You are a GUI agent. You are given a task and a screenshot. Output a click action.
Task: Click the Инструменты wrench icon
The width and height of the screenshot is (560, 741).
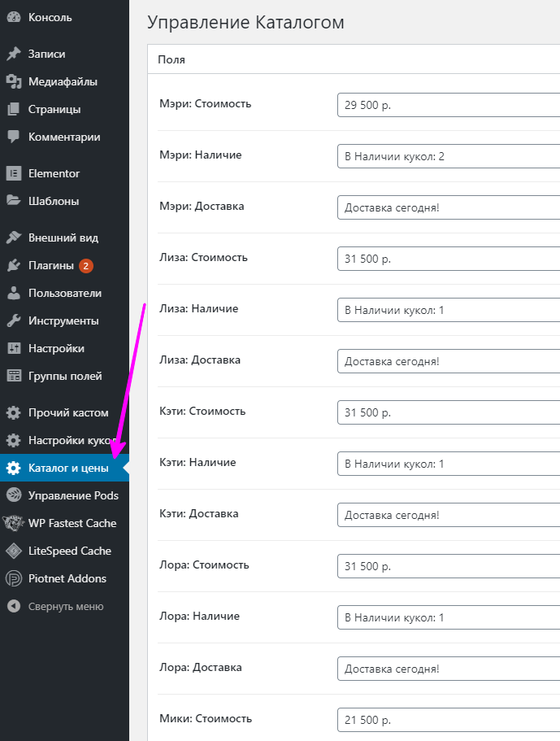[13, 320]
